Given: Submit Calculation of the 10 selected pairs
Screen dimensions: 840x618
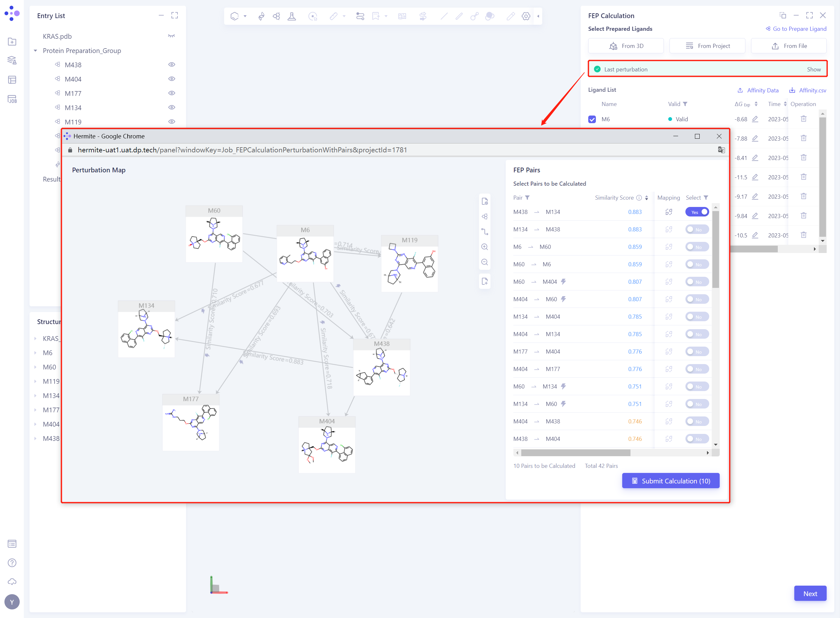Looking at the screenshot, I should [670, 481].
